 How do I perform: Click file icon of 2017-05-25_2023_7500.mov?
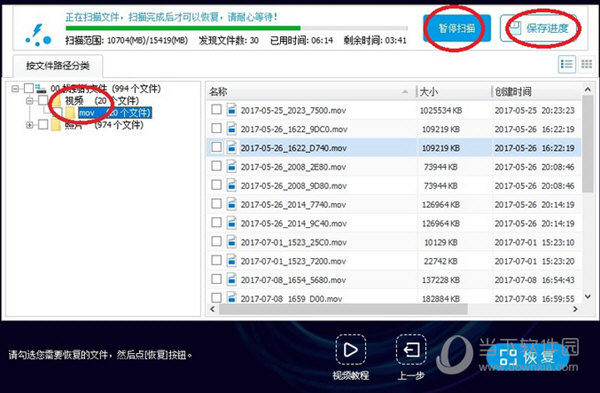click(x=232, y=110)
